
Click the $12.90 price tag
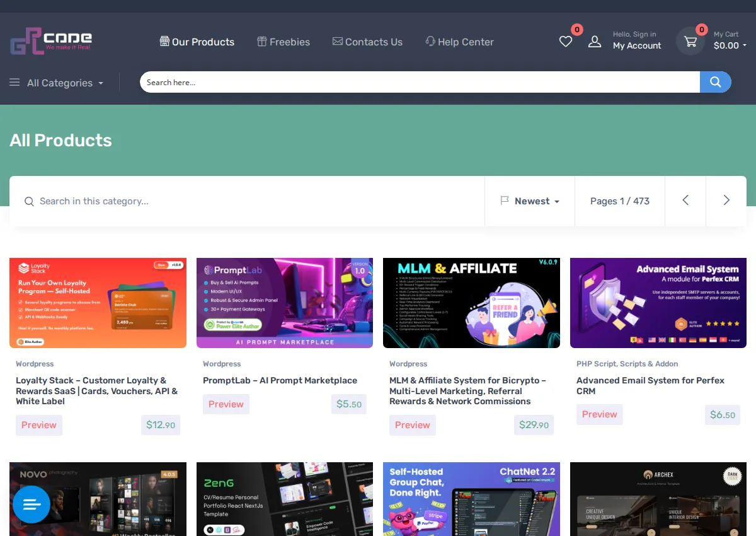pos(161,425)
